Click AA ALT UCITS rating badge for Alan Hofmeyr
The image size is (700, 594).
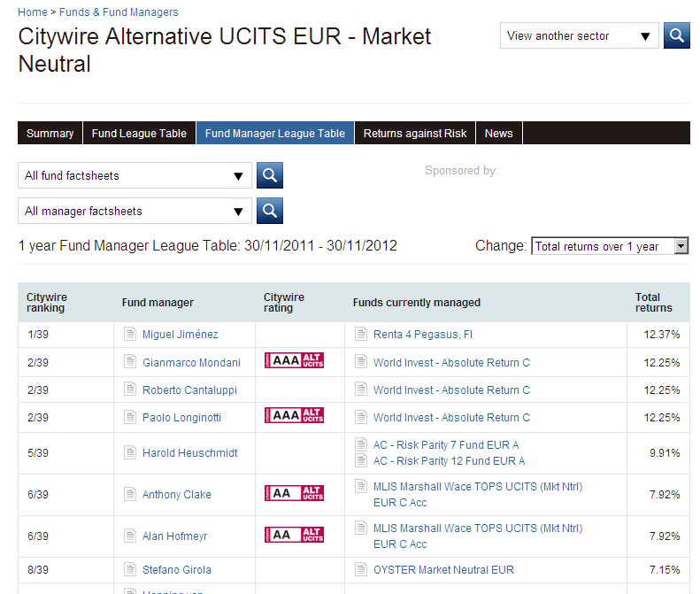tap(294, 535)
